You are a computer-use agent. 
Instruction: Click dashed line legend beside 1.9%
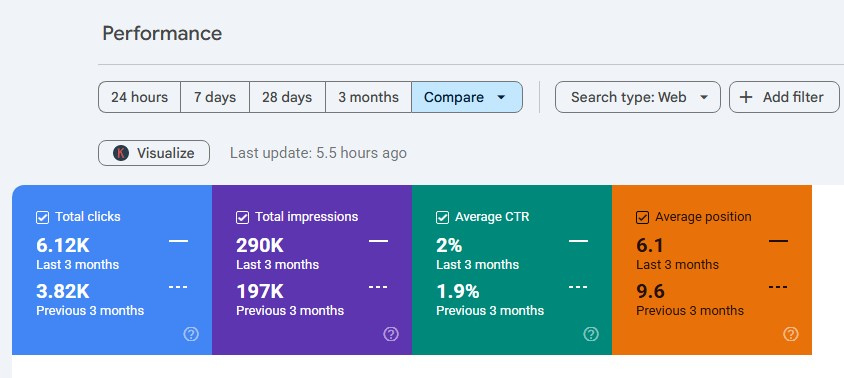(x=578, y=287)
